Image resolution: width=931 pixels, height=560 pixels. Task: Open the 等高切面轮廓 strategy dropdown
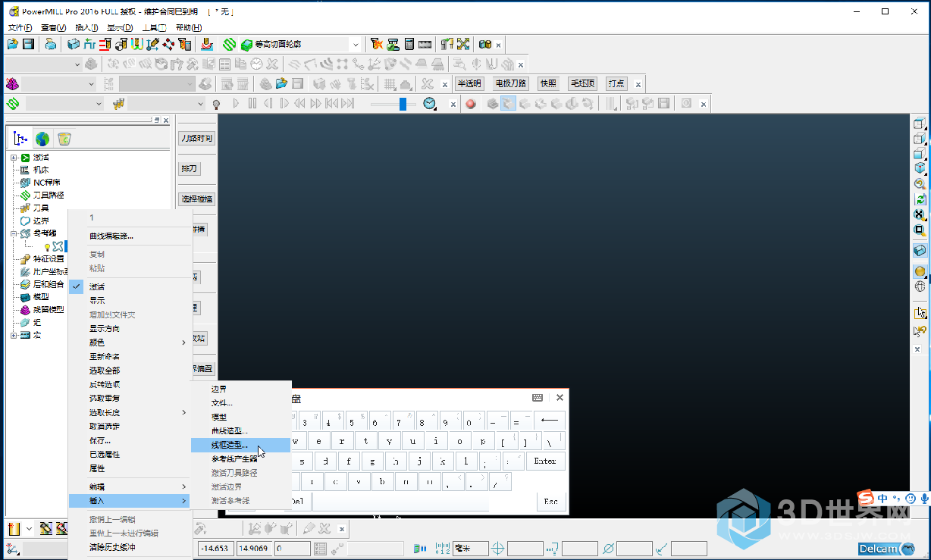coord(356,45)
